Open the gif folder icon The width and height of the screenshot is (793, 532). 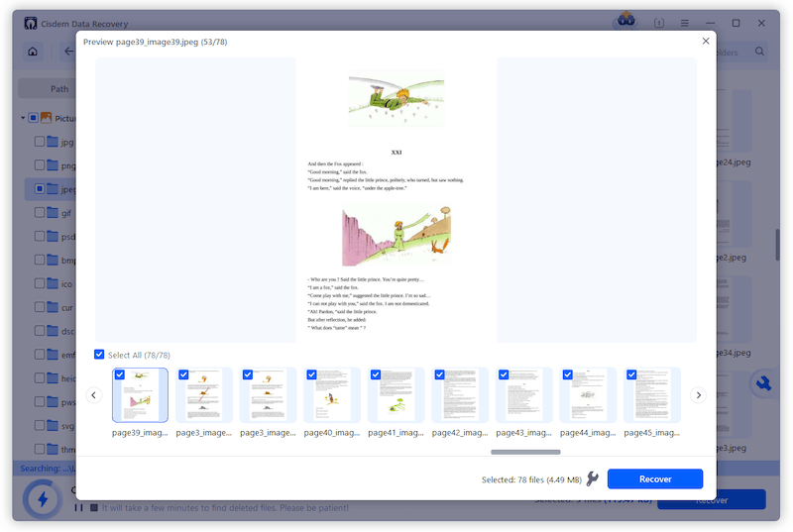[x=53, y=213]
